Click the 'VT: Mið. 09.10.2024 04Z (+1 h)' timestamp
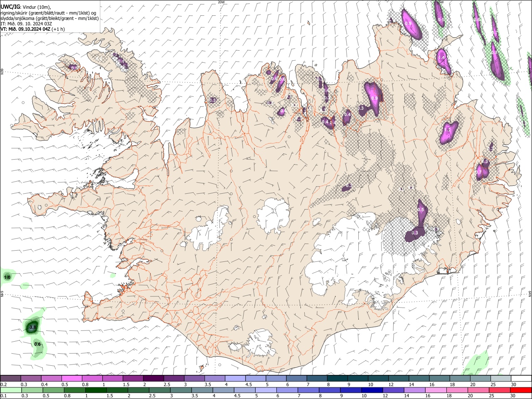 32,29
